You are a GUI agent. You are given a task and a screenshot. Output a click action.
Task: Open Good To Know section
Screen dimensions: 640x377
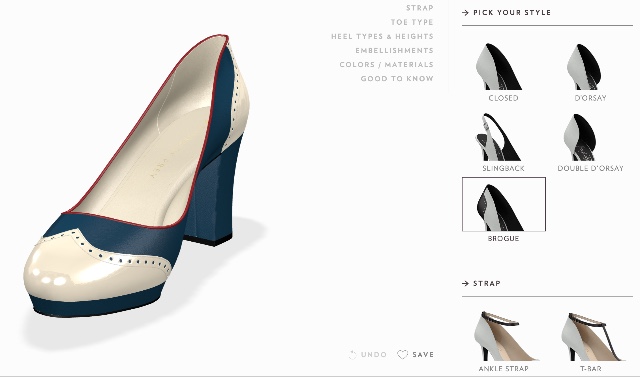(397, 78)
